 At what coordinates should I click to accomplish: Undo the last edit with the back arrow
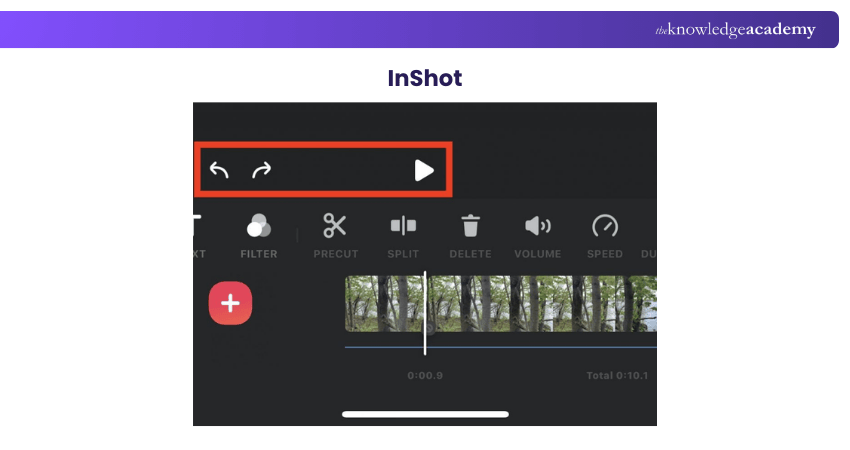(220, 170)
